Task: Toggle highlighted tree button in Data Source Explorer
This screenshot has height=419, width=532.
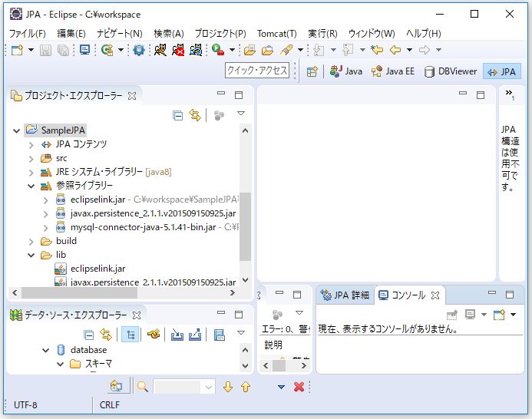Action: coord(131,335)
